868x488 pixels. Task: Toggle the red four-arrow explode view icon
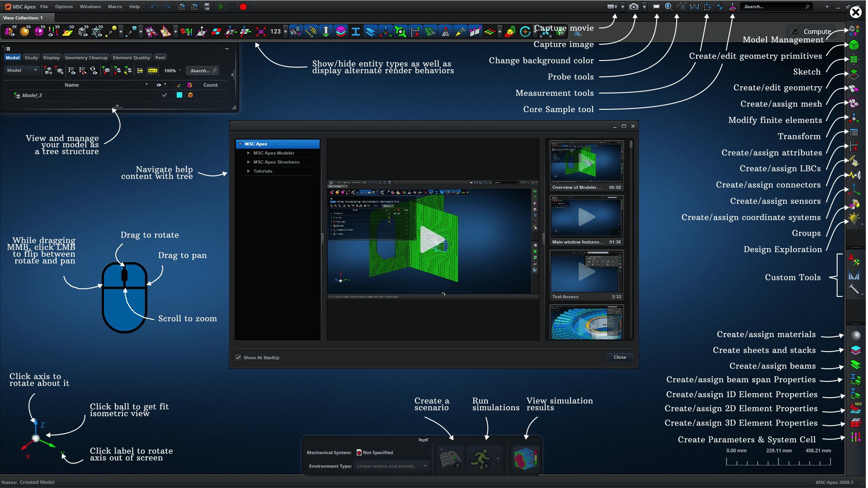click(x=261, y=32)
